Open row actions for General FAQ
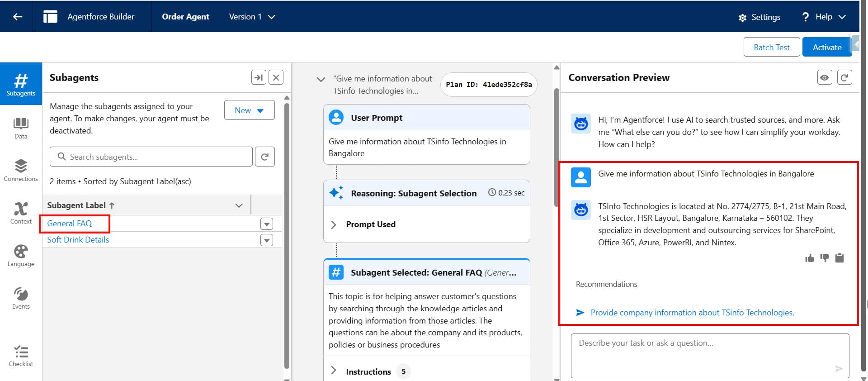The height and width of the screenshot is (381, 868). click(x=267, y=224)
